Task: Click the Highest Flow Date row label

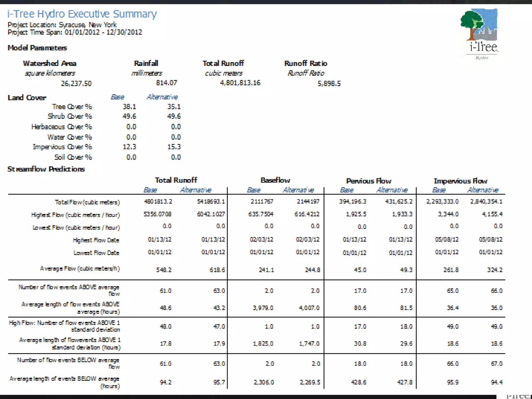Action: tap(96, 240)
